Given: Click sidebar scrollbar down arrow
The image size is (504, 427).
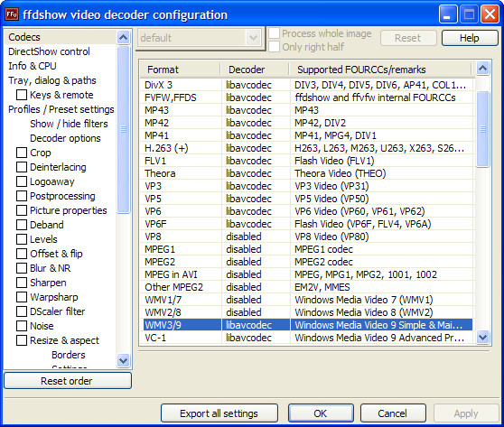Looking at the screenshot, I should [124, 360].
